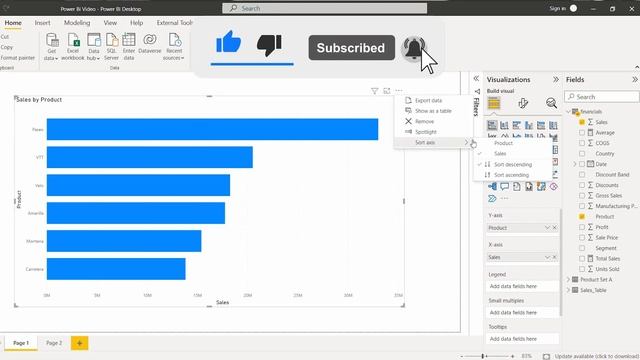640x360 pixels.
Task: Choose the 100% stacked column chart visual
Action: tap(553, 125)
